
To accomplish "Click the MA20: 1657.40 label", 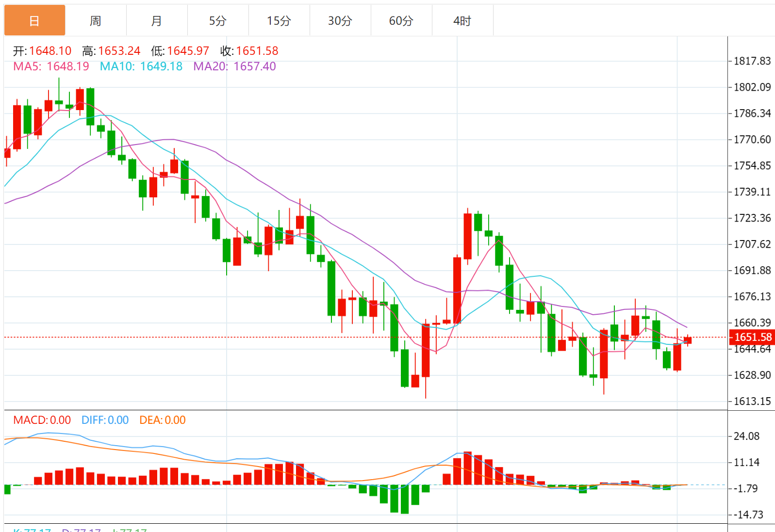I will coord(234,66).
